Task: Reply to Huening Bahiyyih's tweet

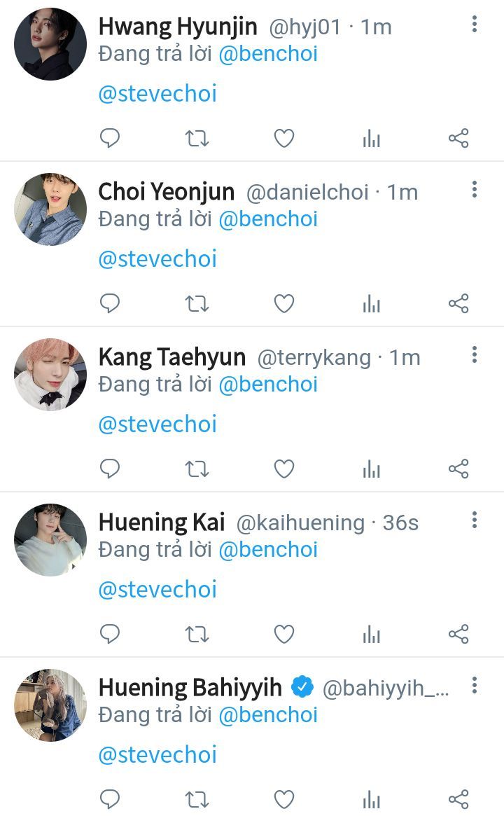Action: [110, 798]
